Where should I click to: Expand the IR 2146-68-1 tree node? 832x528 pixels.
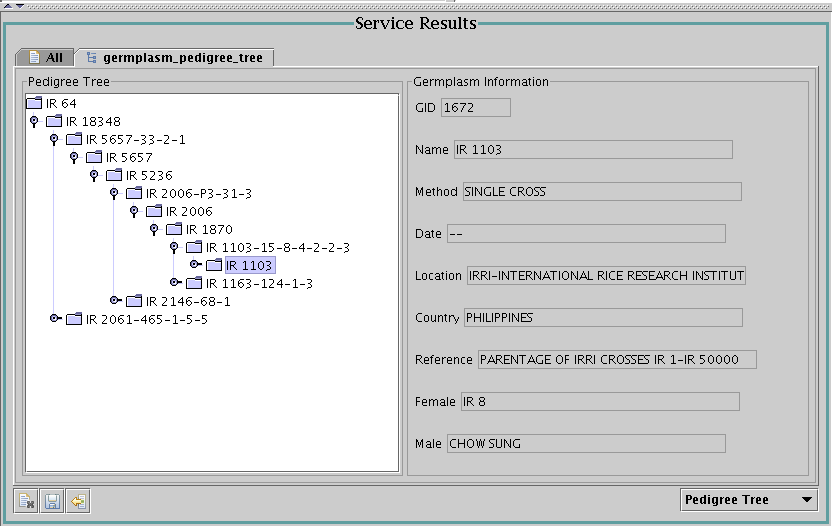pyautogui.click(x=115, y=300)
